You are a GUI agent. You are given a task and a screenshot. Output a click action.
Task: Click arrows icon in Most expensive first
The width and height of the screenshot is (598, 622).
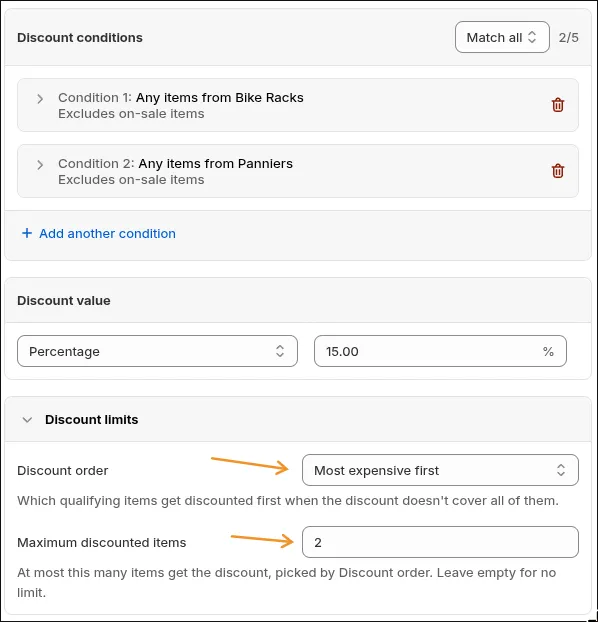pyautogui.click(x=561, y=470)
